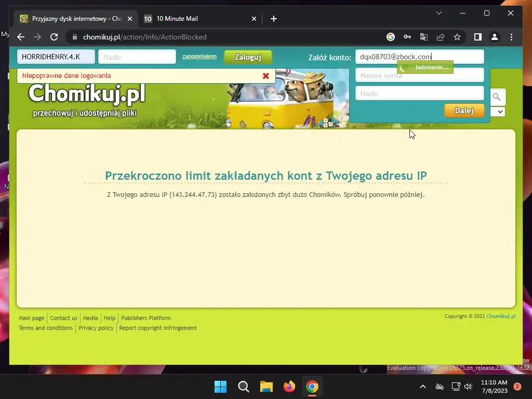The width and height of the screenshot is (532, 399).
Task: Open saved passwords key icon
Action: tap(407, 37)
